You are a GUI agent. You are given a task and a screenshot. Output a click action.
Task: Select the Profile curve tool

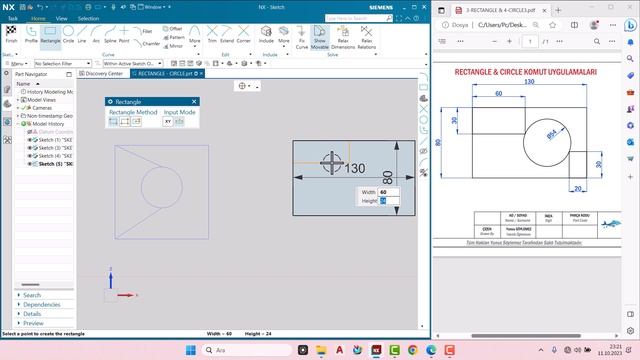coord(31,34)
